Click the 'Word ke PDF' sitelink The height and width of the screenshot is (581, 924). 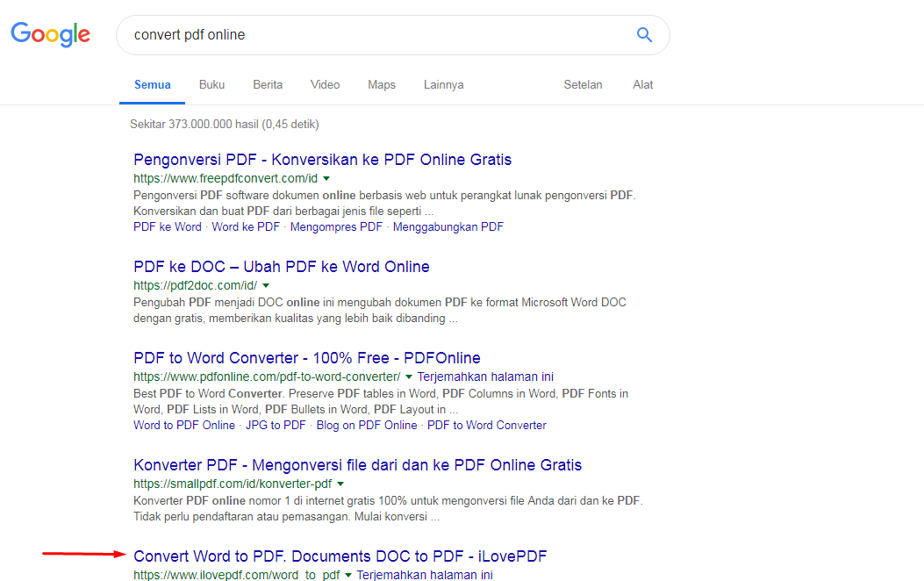coord(246,226)
